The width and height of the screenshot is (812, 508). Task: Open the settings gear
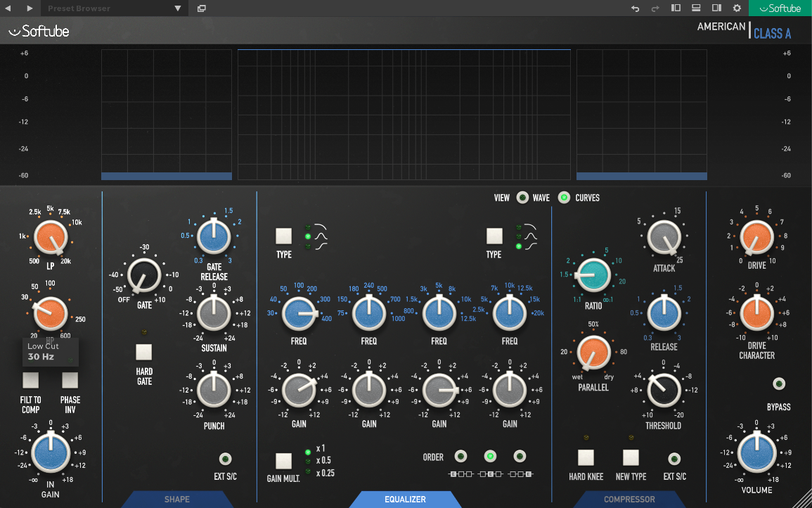[737, 8]
